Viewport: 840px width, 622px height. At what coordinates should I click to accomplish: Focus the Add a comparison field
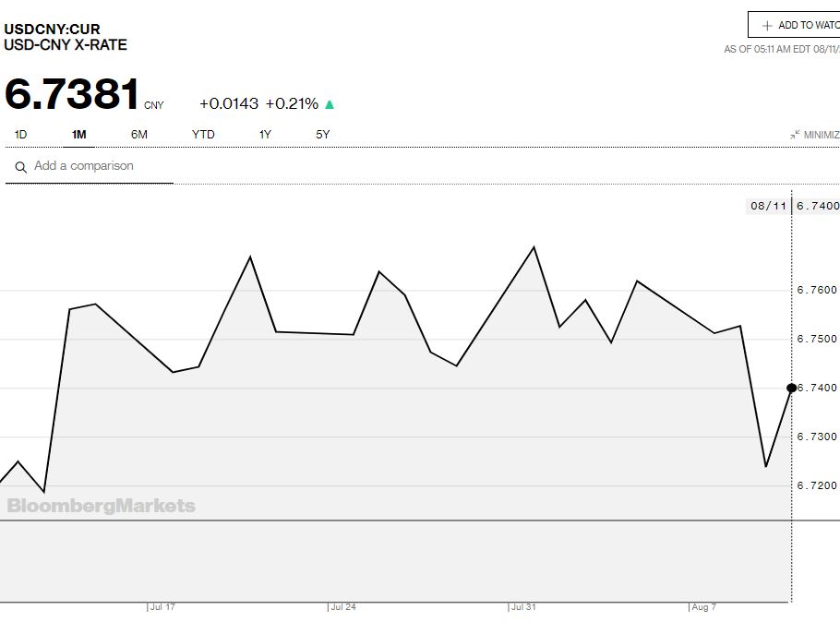click(92, 166)
